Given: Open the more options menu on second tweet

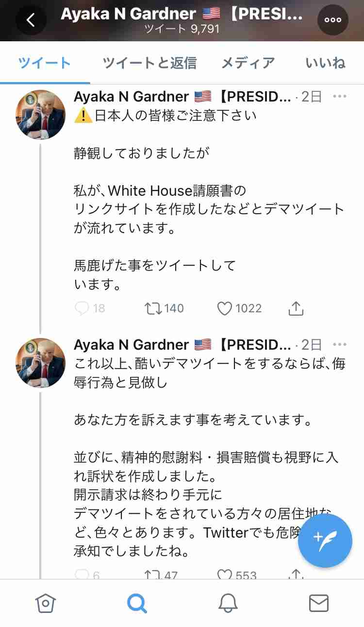Looking at the screenshot, I should (339, 344).
